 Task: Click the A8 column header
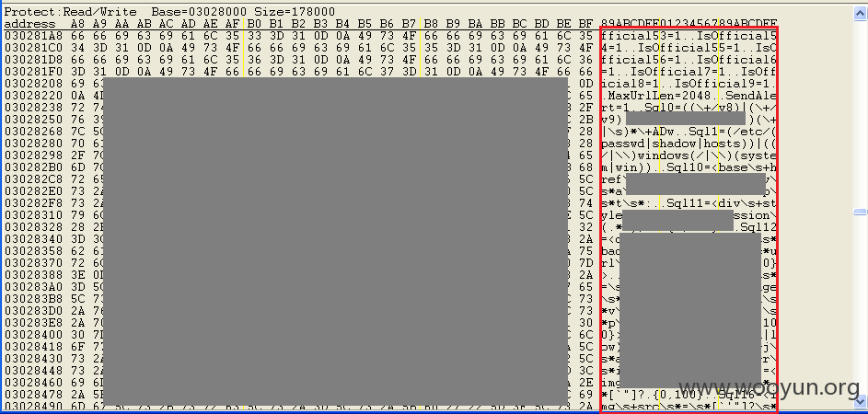(77, 24)
